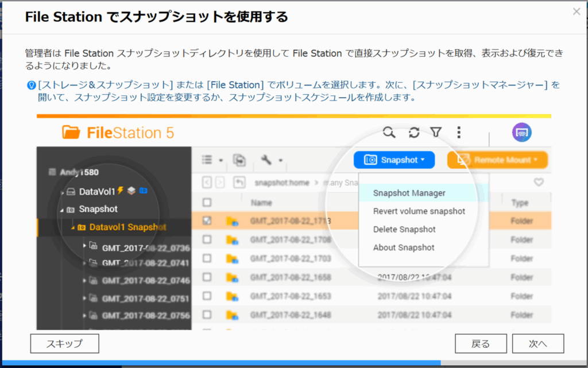Image resolution: width=588 pixels, height=368 pixels.
Task: Select Revert volume snapshot menu entry
Action: click(419, 211)
